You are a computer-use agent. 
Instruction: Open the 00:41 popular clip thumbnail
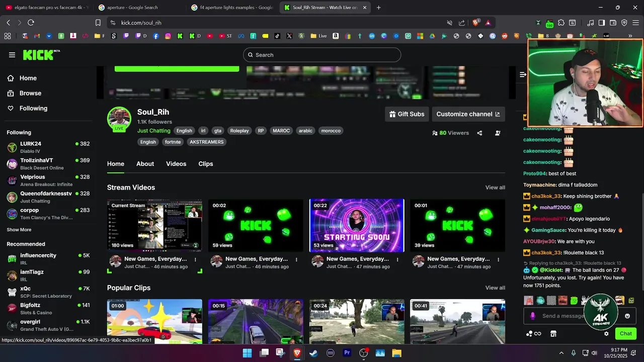click(x=457, y=321)
